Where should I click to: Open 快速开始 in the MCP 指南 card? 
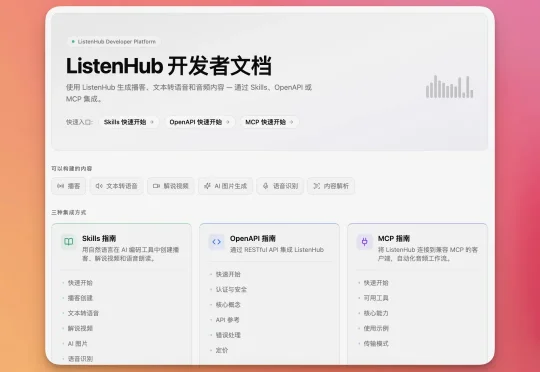coord(376,283)
